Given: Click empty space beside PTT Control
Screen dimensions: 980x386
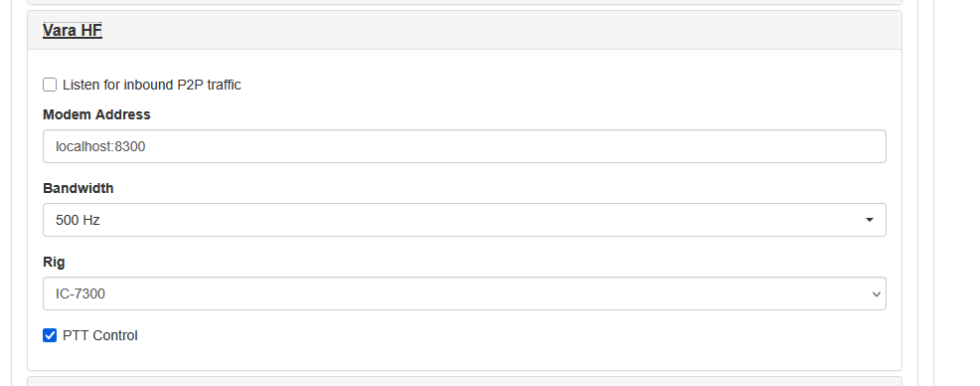Looking at the screenshot, I should [500, 335].
